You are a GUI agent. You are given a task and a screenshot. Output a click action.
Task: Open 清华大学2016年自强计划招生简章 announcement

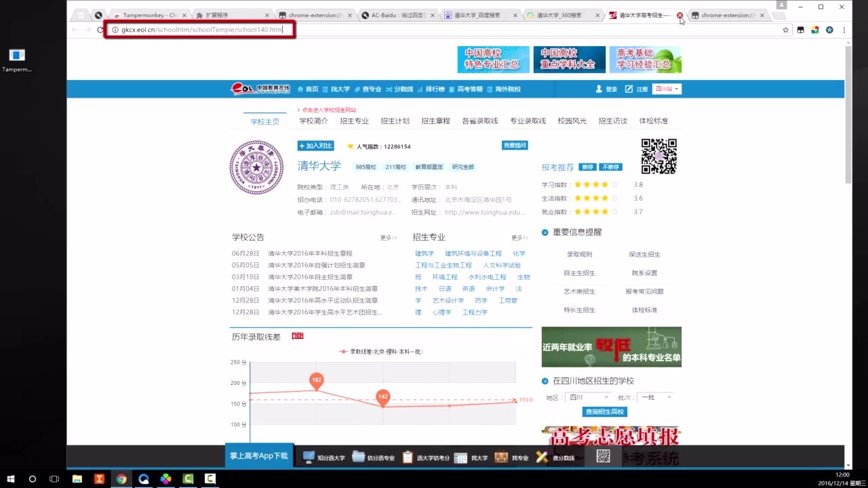click(316, 265)
